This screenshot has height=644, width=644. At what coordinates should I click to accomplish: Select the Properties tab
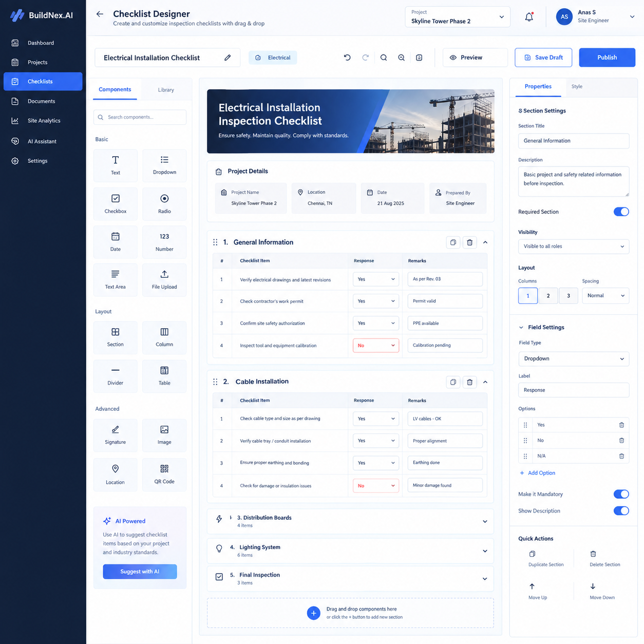538,86
